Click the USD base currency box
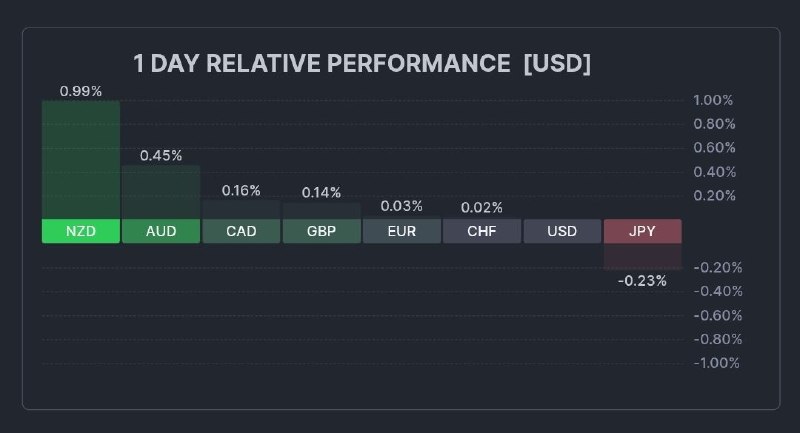Image resolution: width=800 pixels, height=433 pixels. tap(562, 231)
